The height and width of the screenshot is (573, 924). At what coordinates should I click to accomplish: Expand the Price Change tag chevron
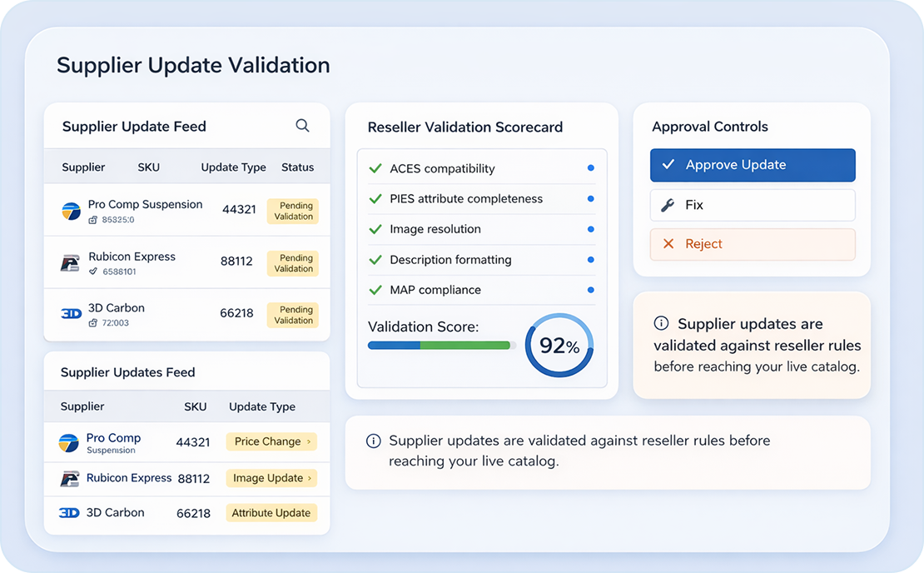(x=309, y=441)
